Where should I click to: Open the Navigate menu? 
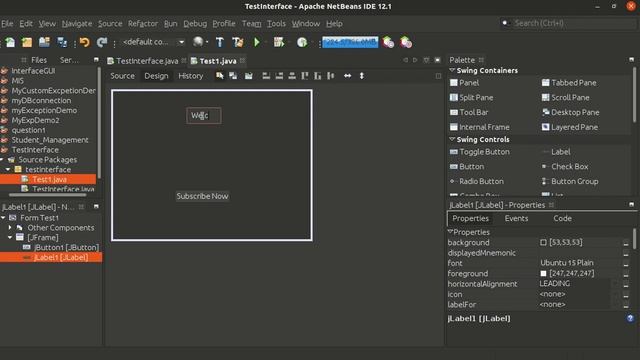click(77, 24)
